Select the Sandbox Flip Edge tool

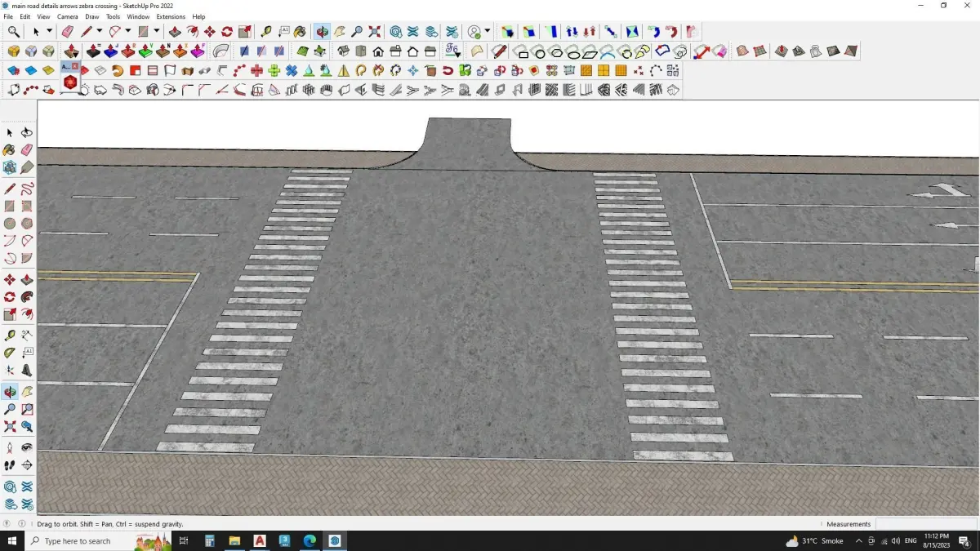(850, 51)
